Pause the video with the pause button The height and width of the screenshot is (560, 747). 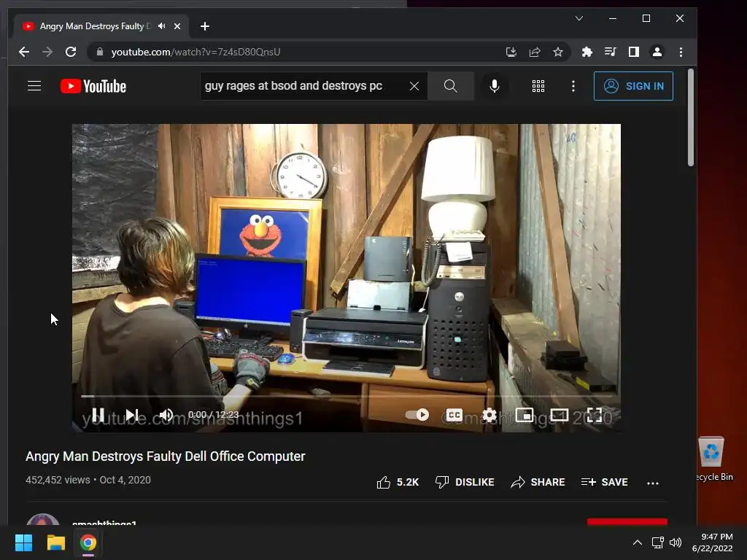click(x=98, y=415)
